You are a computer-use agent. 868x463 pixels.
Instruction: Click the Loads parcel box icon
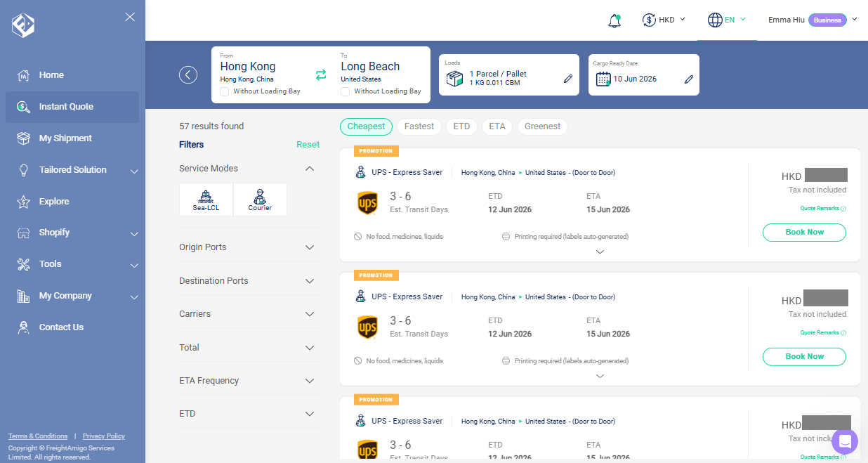click(455, 79)
